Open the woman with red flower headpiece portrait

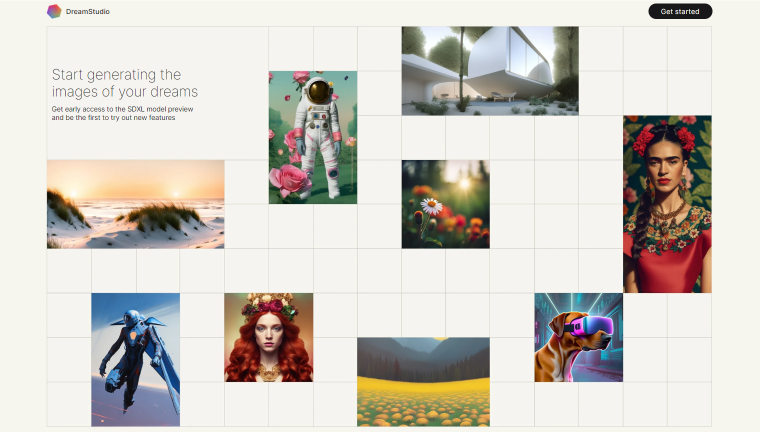click(667, 204)
